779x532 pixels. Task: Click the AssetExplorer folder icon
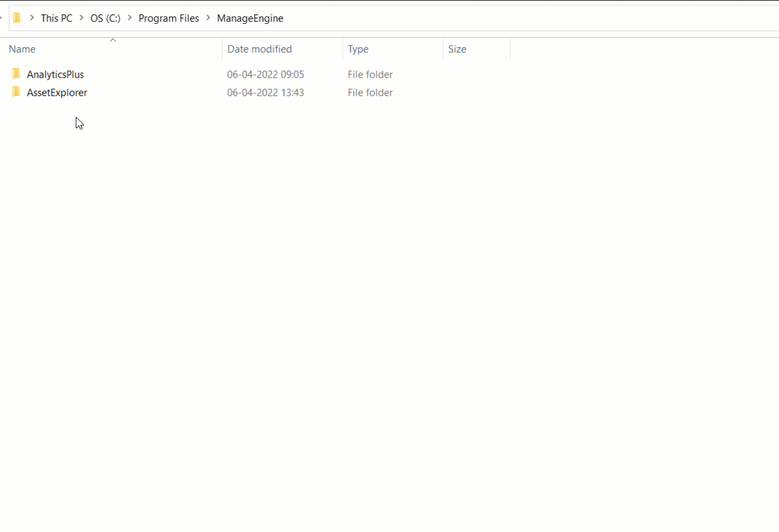click(x=16, y=92)
